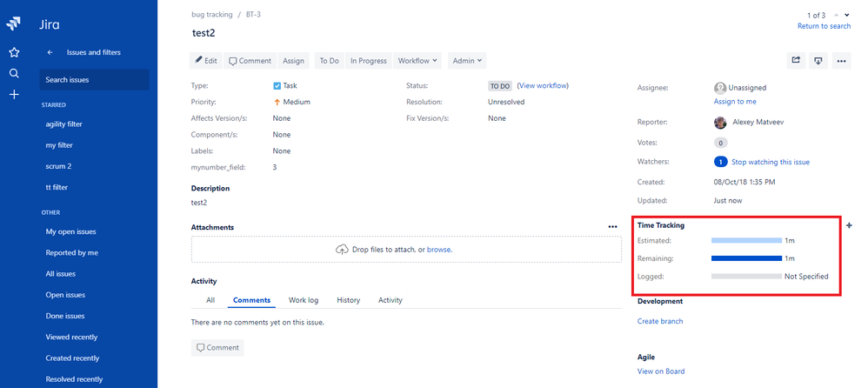Open the Jira logo home icon
The height and width of the screenshot is (388, 868).
15,23
